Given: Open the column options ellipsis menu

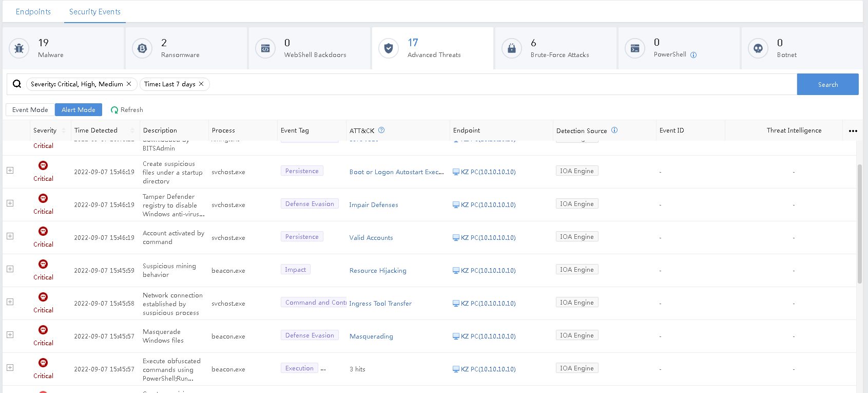Looking at the screenshot, I should pos(853,131).
